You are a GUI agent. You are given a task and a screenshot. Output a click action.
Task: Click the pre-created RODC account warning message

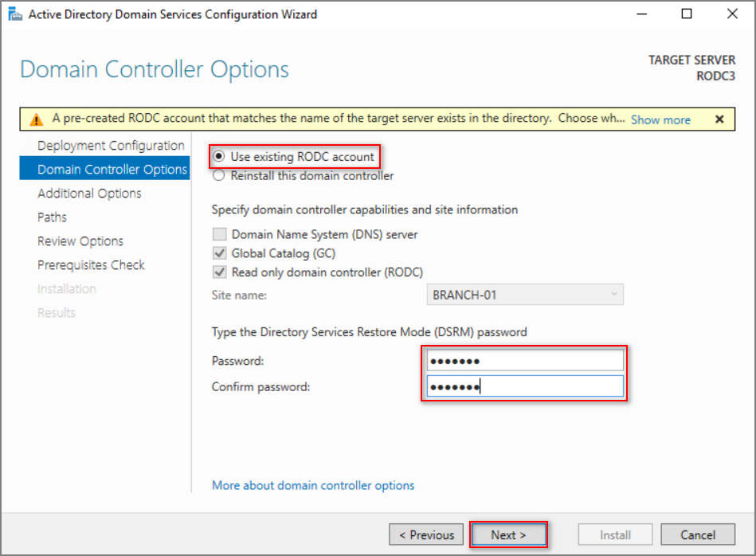[x=339, y=119]
